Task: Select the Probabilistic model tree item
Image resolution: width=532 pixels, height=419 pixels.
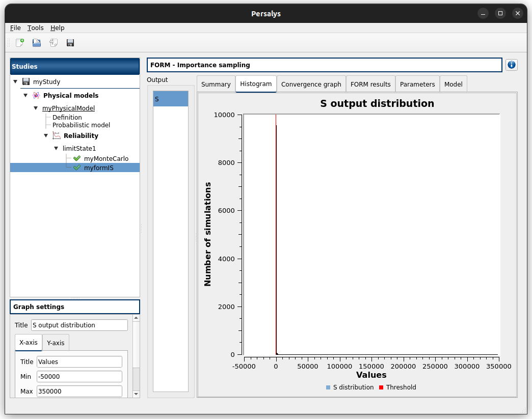Action: (x=81, y=125)
